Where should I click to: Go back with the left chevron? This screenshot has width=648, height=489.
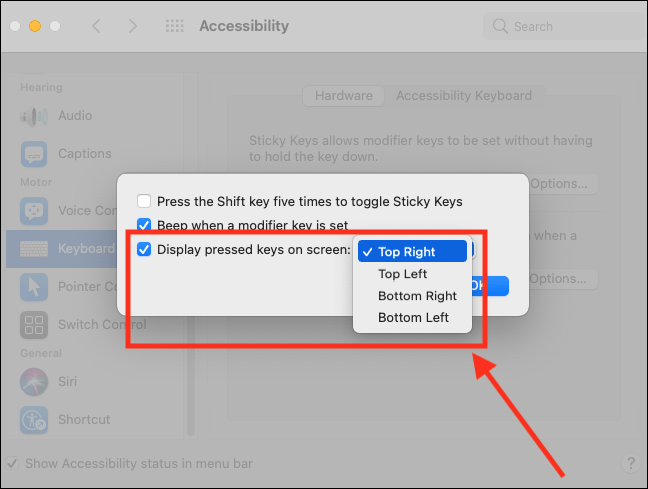[96, 26]
